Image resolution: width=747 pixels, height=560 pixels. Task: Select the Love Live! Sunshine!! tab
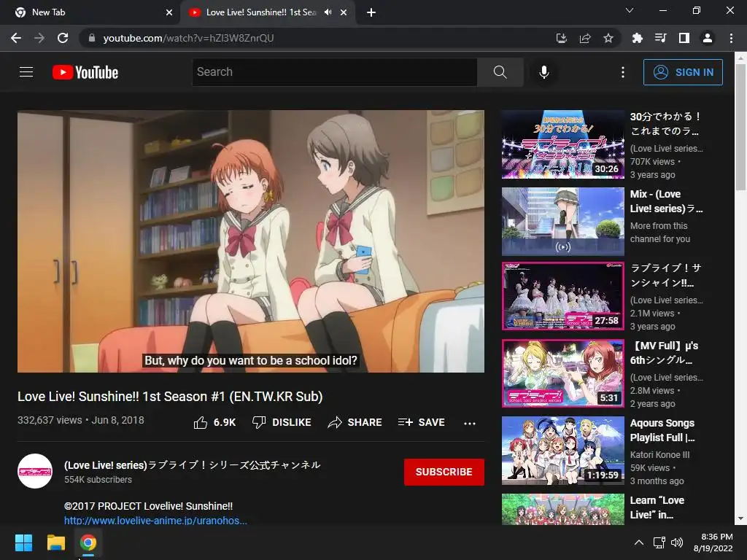[x=261, y=12]
